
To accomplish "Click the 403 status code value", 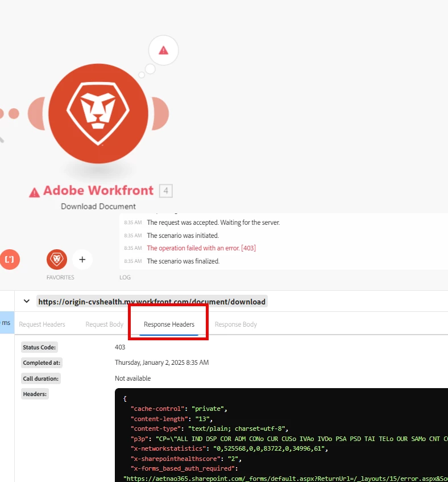I will [x=120, y=347].
